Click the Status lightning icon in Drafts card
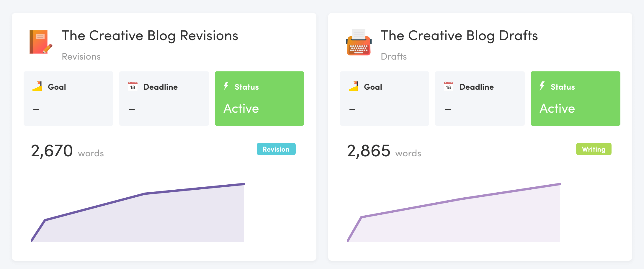Image resolution: width=644 pixels, height=269 pixels. click(542, 86)
